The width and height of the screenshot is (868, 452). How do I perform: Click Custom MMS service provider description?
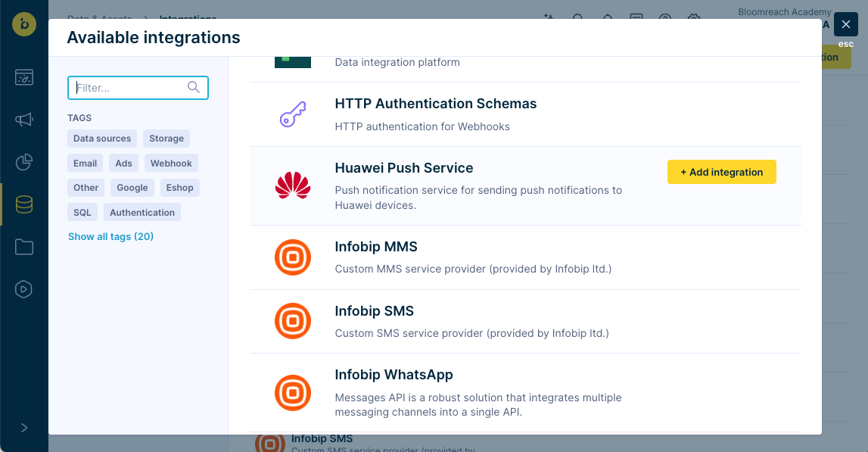pos(473,269)
